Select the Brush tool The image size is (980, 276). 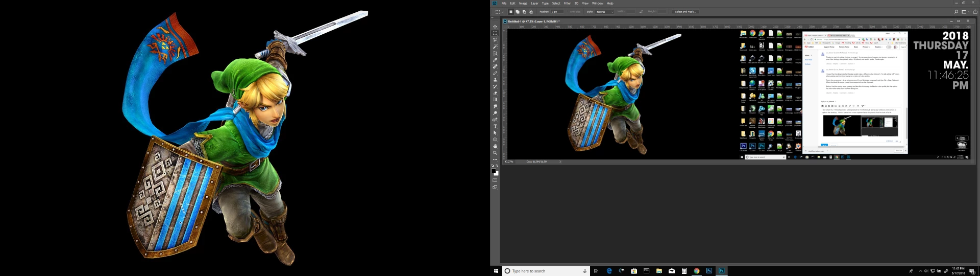click(495, 73)
